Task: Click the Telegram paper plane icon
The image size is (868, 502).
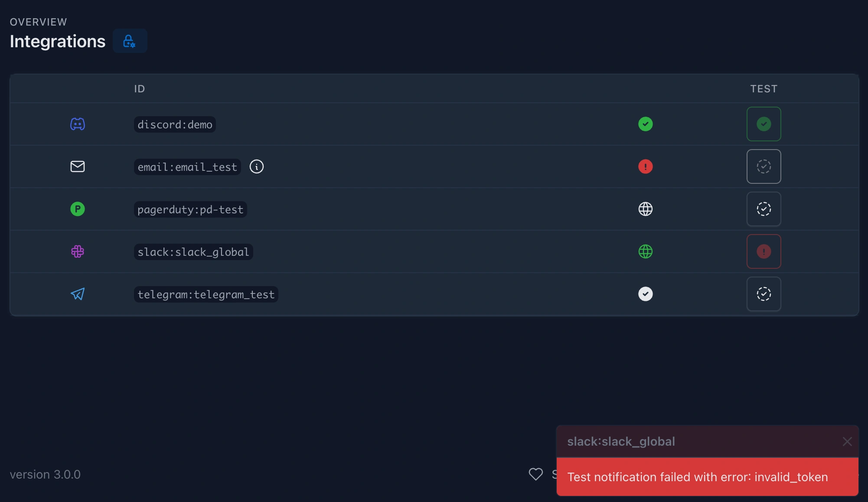Action: coord(78,294)
